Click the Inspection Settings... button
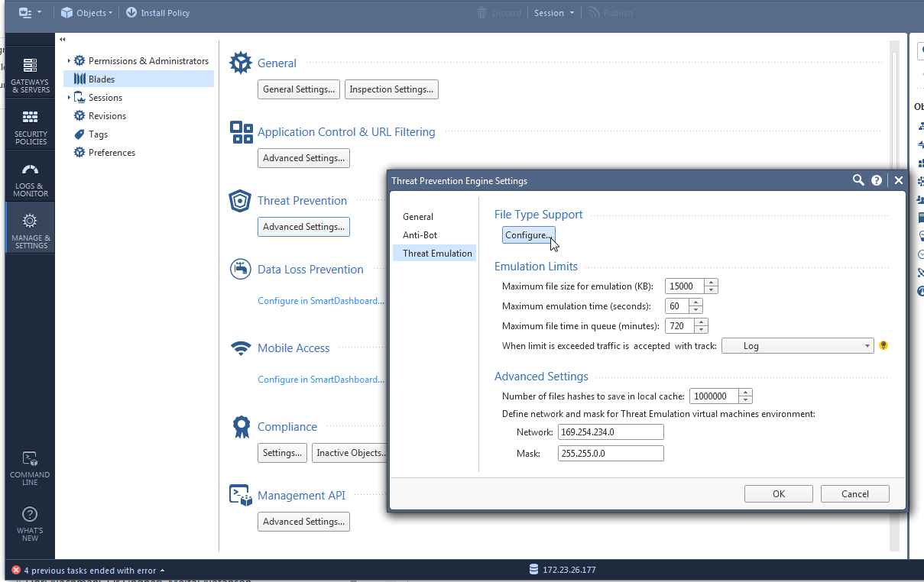 pyautogui.click(x=391, y=89)
